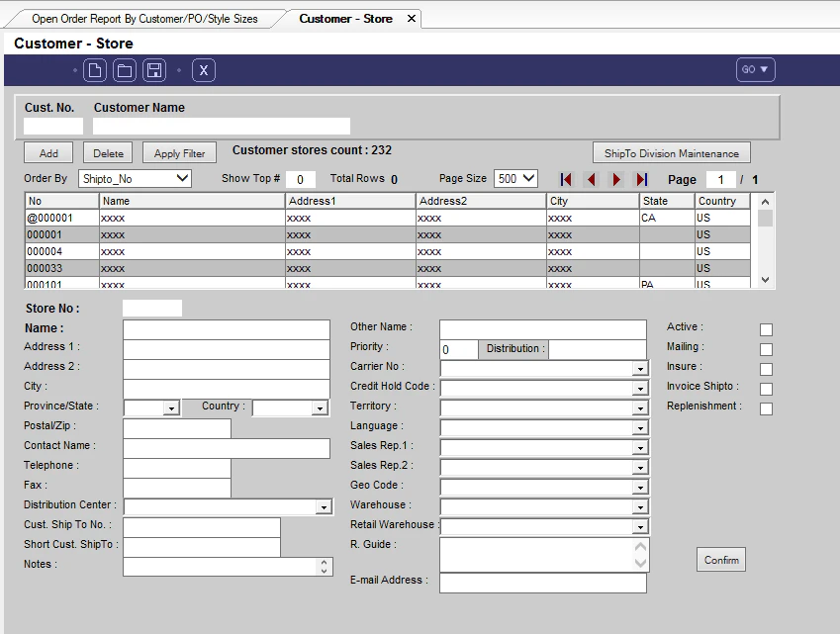Click the Apply Filter button
The width and height of the screenshot is (840, 634).
coord(179,152)
